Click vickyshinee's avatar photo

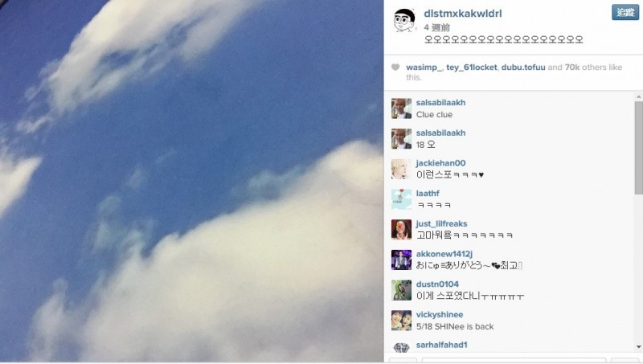click(x=401, y=321)
